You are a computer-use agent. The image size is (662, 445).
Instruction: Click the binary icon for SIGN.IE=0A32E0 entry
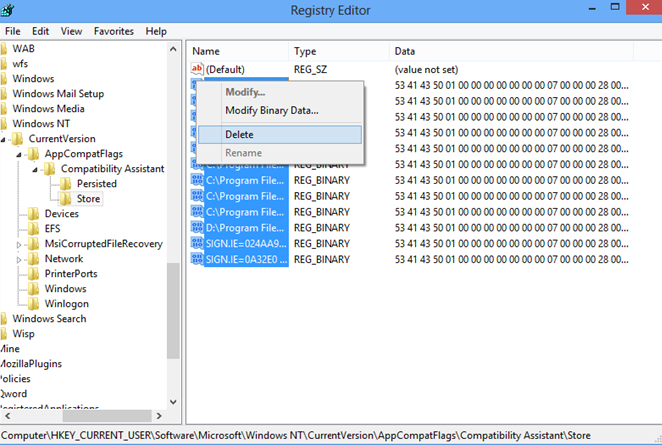coord(197,260)
